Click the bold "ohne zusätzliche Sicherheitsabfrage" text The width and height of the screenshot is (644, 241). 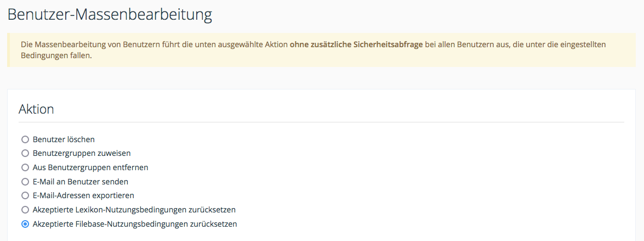click(x=356, y=44)
